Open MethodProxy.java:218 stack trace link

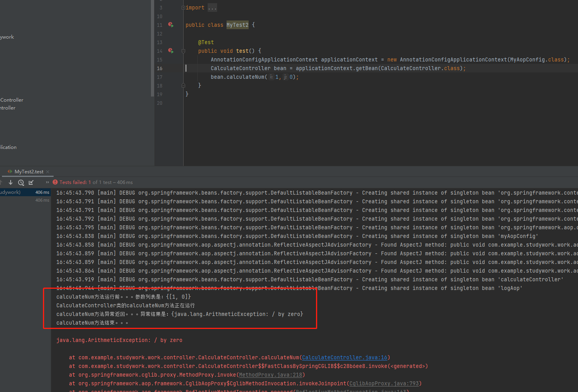(271, 375)
